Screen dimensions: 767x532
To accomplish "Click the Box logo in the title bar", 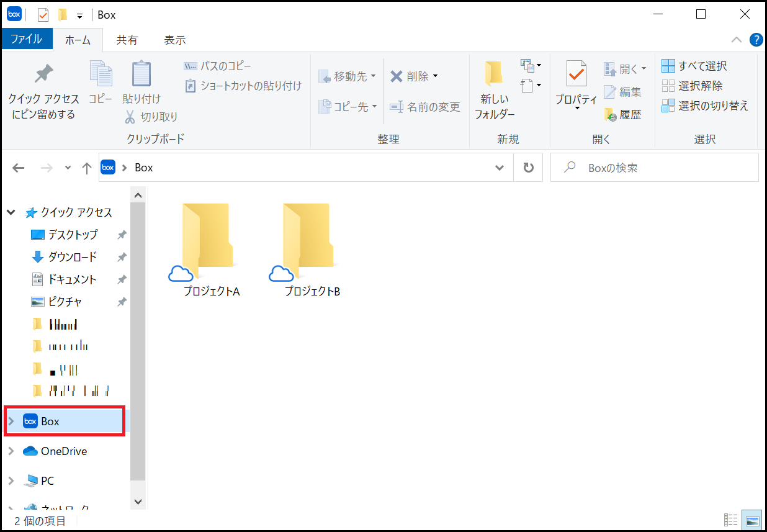I will click(x=14, y=14).
